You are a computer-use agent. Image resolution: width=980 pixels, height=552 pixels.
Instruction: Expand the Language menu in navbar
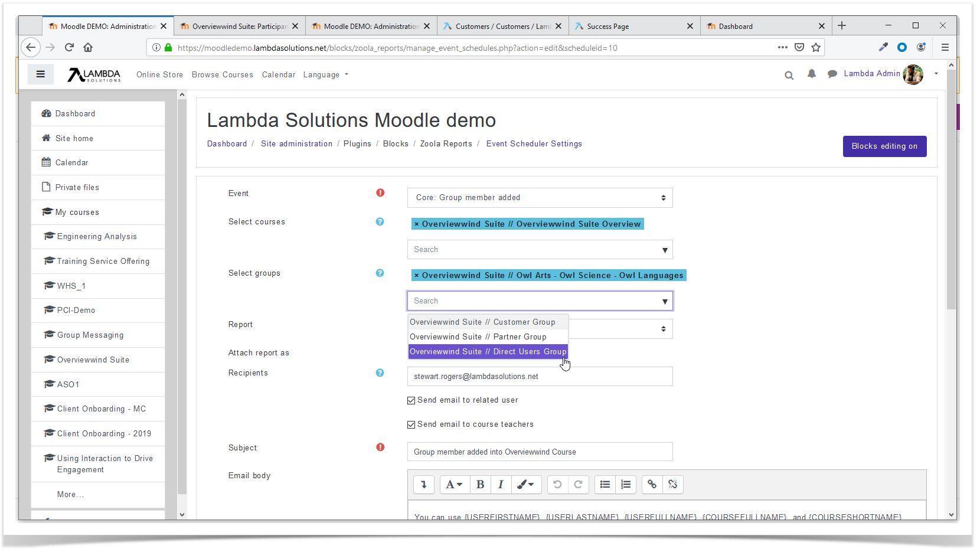326,75
